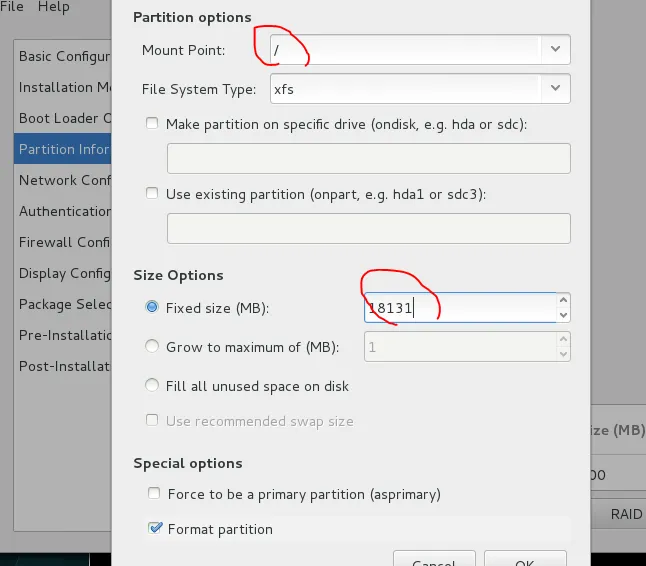Check Use existing partition option

click(152, 194)
